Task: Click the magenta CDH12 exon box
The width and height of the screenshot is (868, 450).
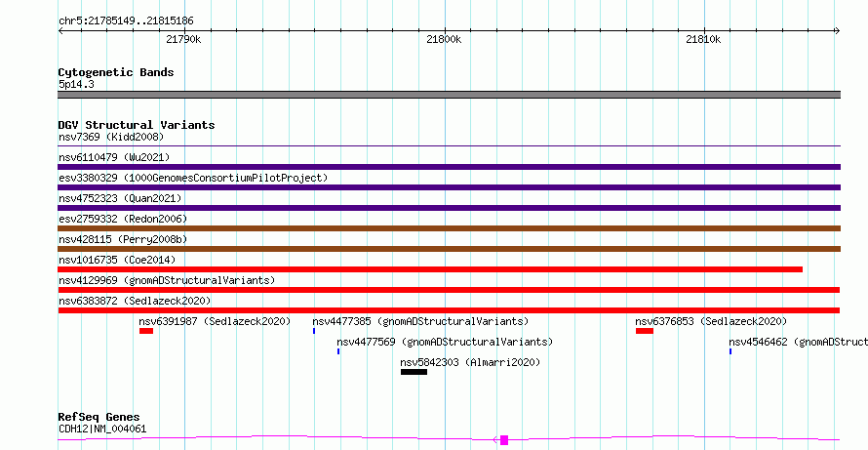Action: pyautogui.click(x=504, y=440)
